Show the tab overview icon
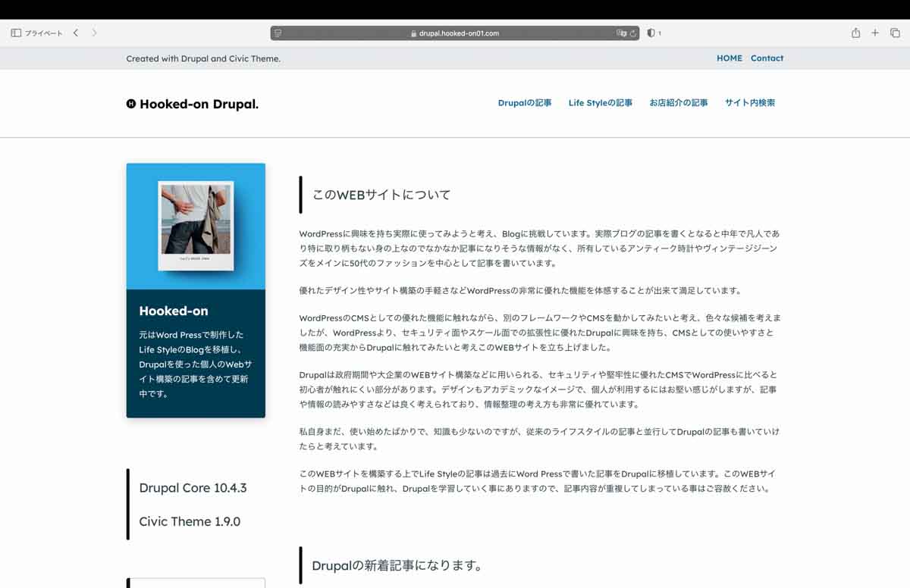910x588 pixels. (895, 33)
